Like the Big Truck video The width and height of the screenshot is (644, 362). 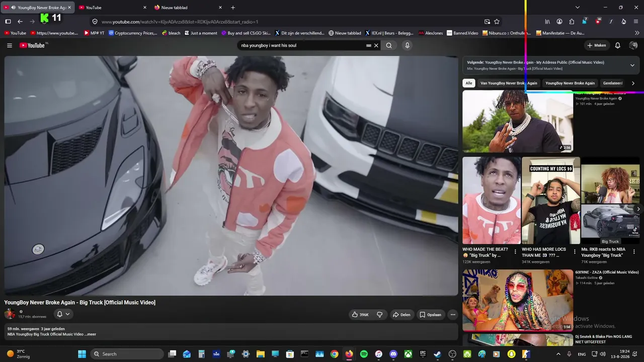360,315
